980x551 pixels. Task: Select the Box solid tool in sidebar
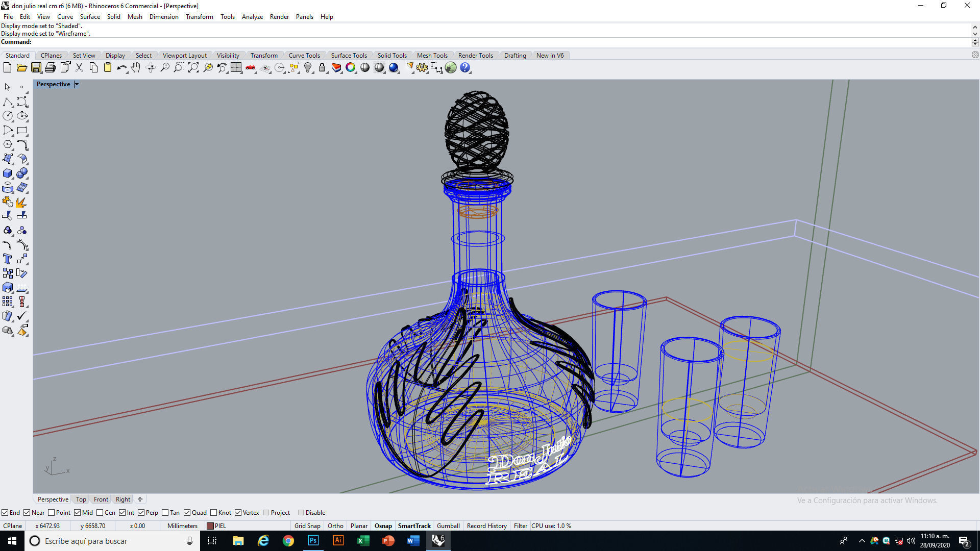tap(8, 173)
